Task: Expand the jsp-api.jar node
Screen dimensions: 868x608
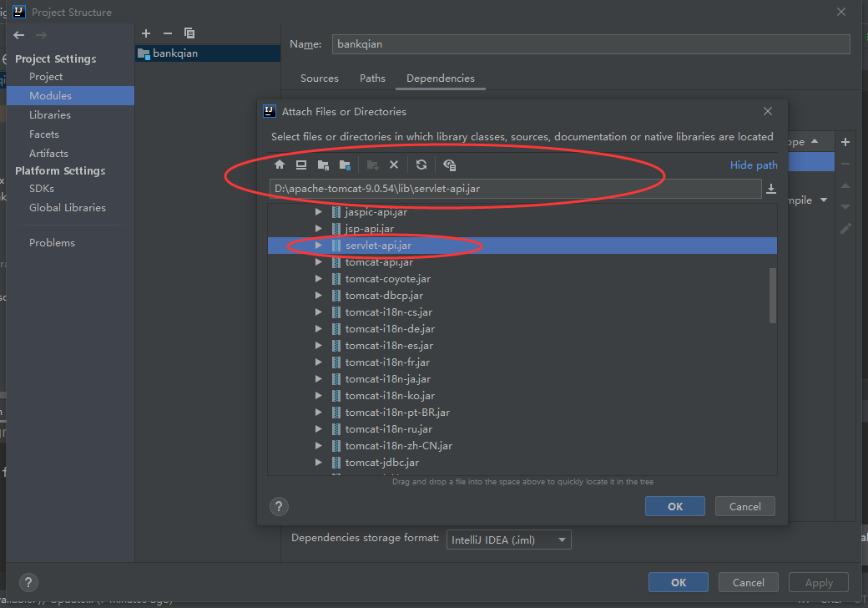Action: (x=318, y=228)
